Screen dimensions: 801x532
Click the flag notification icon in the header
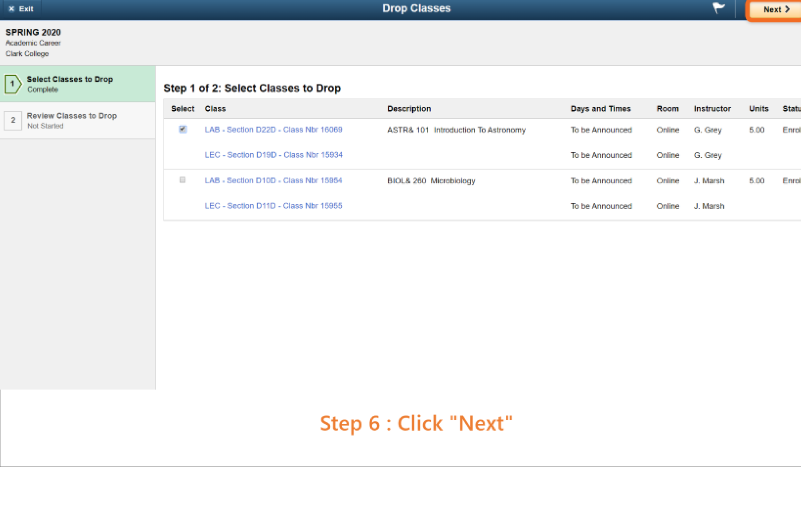coord(718,8)
